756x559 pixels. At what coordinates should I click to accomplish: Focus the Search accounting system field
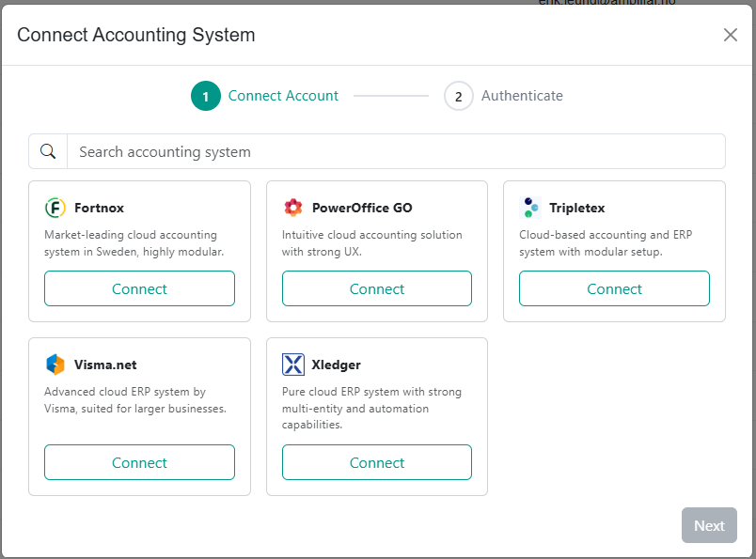click(x=395, y=151)
